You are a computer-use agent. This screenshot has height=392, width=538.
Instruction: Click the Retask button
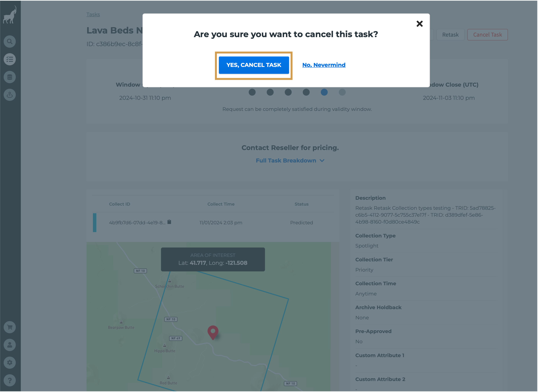coord(450,35)
